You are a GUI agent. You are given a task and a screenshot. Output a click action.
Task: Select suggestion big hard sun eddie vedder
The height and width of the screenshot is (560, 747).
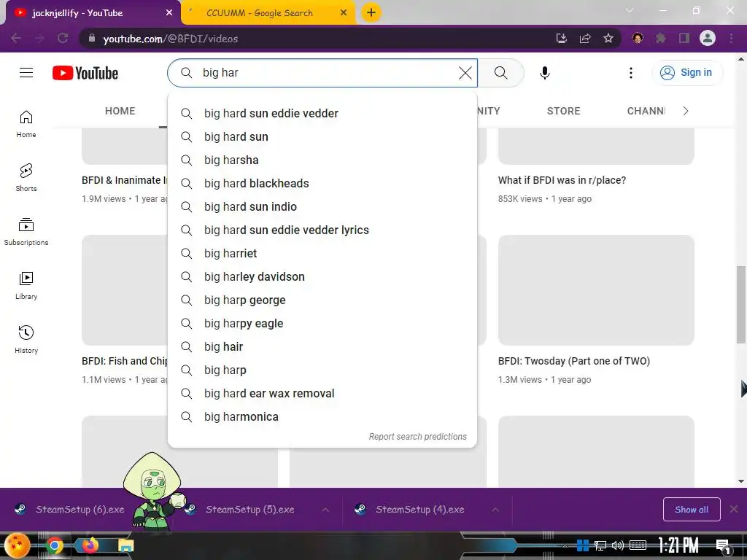[322, 113]
